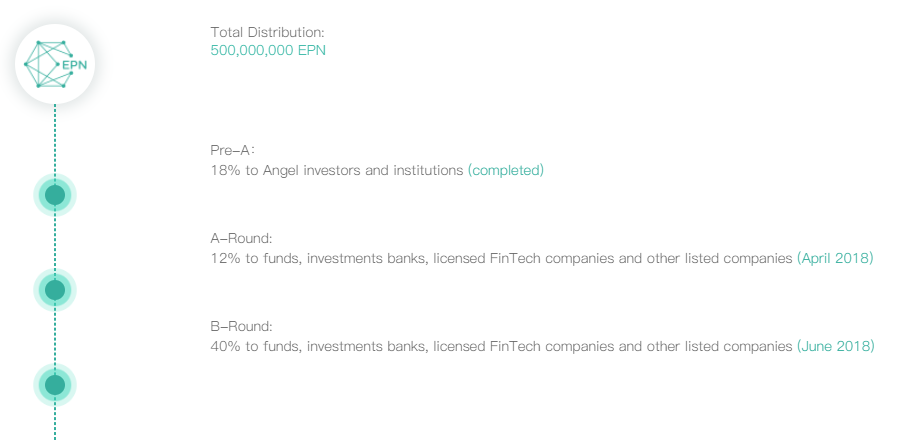
Task: Click dotted line between logo and top marker
Action: [x=55, y=140]
